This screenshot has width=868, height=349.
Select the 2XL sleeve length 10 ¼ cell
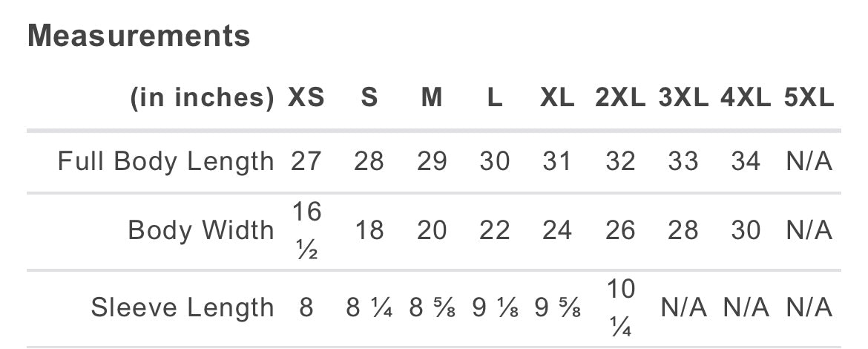pyautogui.click(x=620, y=309)
